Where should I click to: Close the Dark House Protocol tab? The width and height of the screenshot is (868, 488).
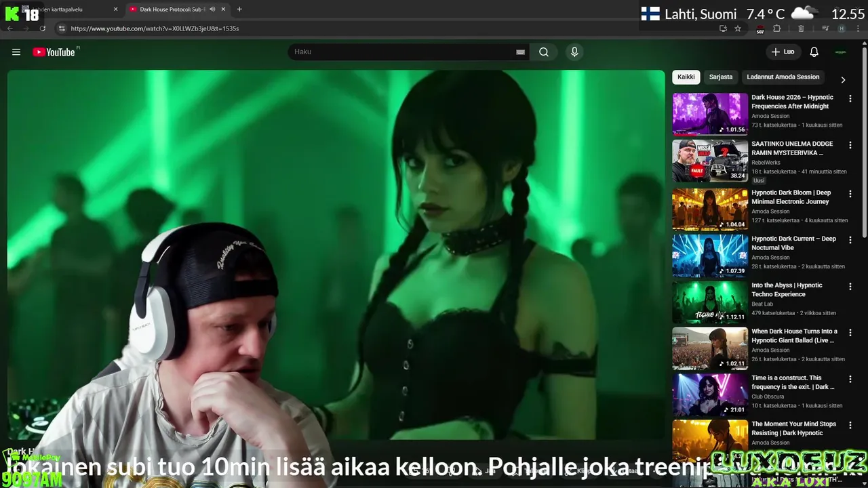click(223, 9)
